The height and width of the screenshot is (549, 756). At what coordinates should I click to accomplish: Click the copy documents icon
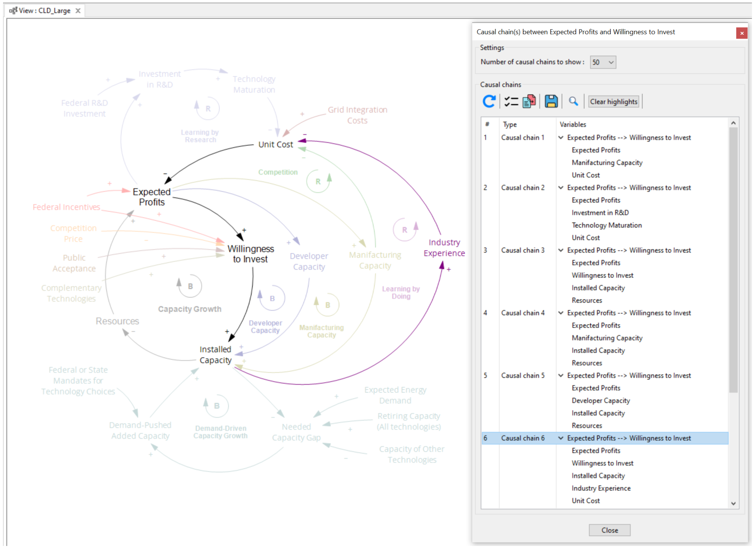pyautogui.click(x=529, y=101)
